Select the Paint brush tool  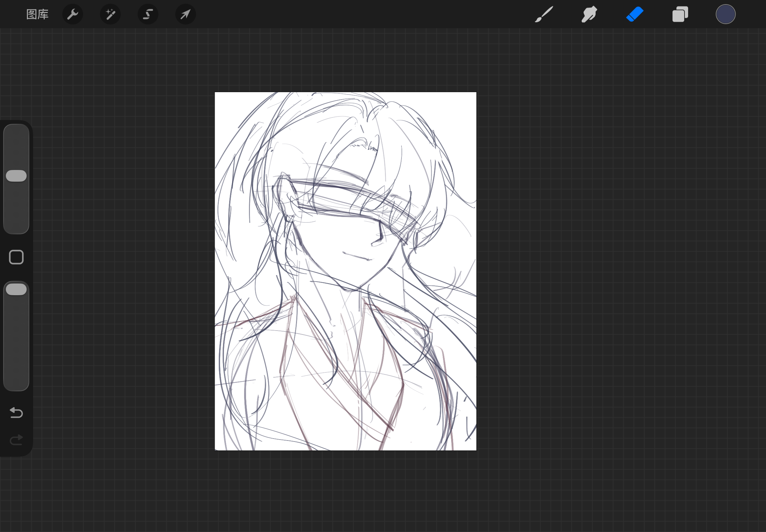coord(544,14)
